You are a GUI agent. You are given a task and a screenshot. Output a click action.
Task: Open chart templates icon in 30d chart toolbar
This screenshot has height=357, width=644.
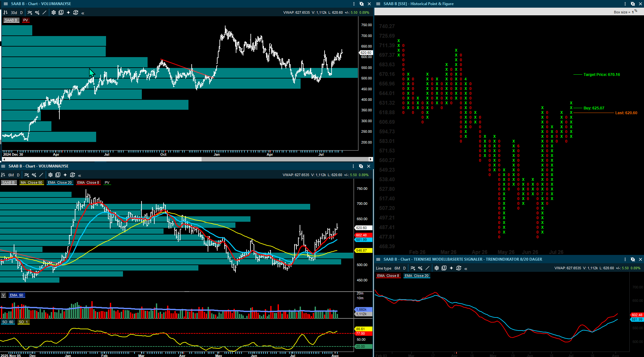click(61, 12)
